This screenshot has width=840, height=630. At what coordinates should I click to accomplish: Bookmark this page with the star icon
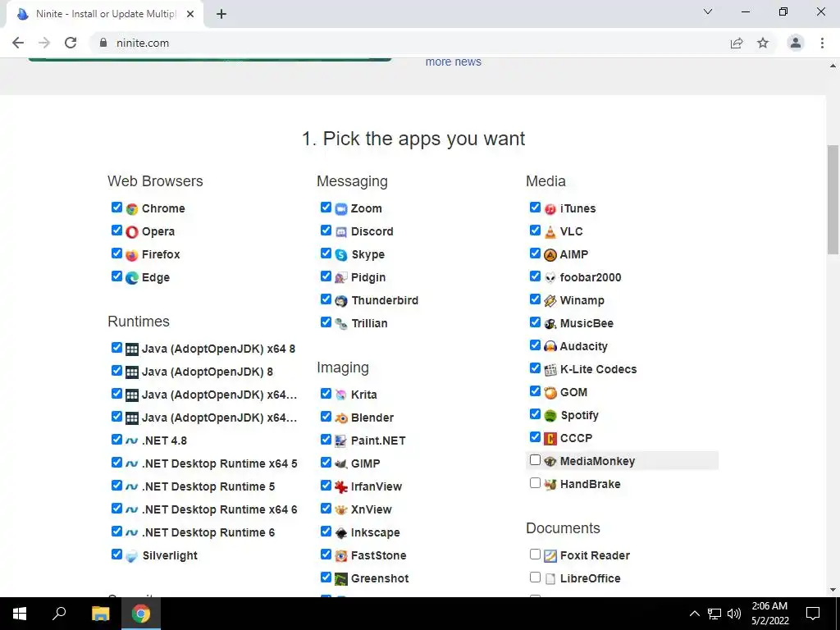coord(763,43)
